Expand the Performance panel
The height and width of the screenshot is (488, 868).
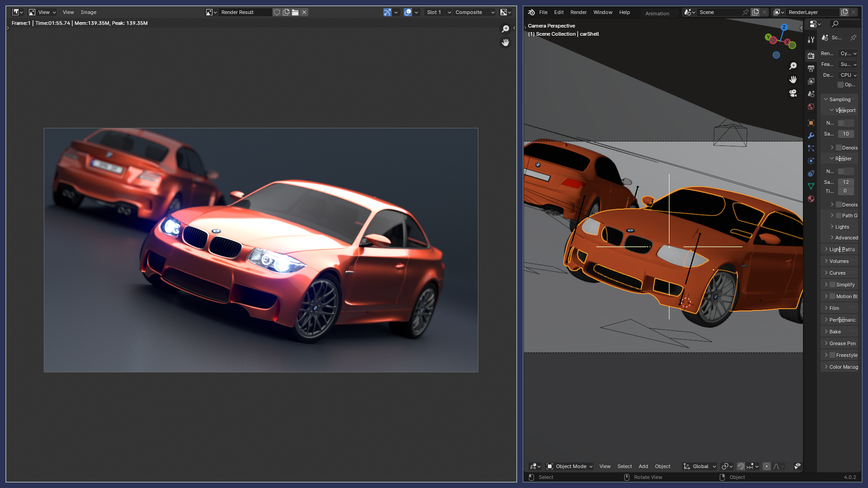(x=839, y=320)
